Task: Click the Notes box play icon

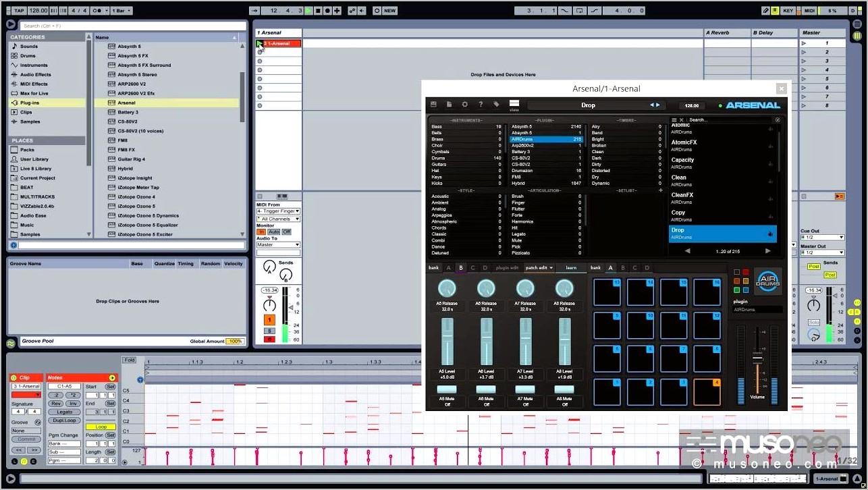Action: 112,378
